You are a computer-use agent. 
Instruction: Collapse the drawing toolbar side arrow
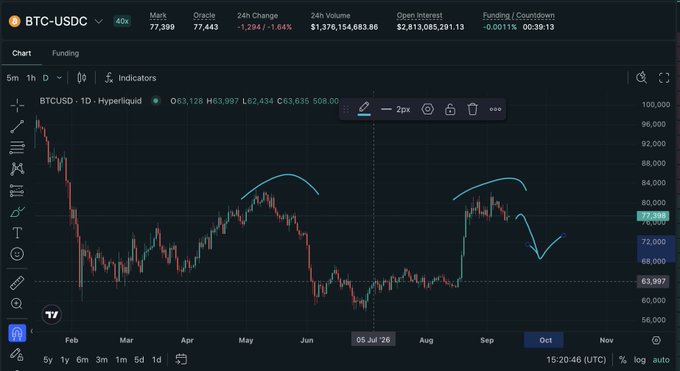point(32,332)
